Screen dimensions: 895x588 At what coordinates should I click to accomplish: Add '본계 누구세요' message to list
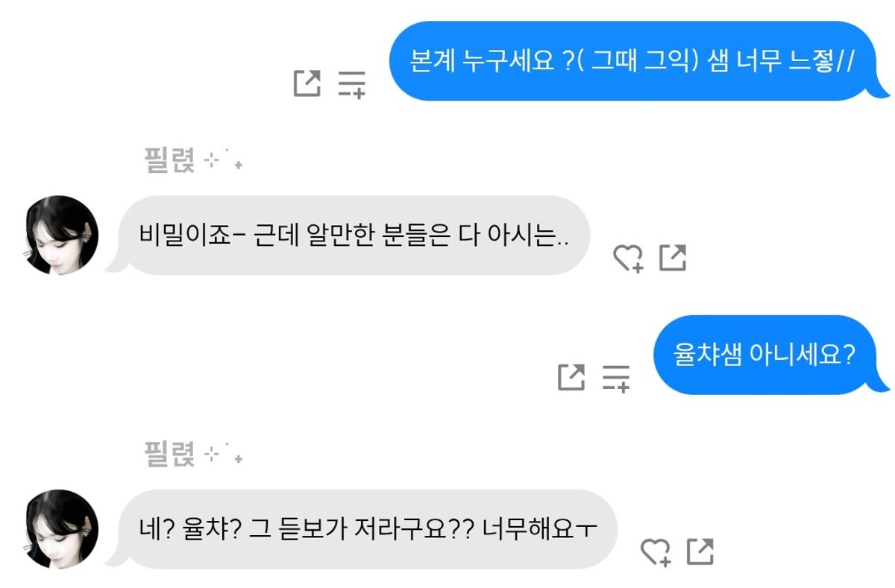point(351,83)
